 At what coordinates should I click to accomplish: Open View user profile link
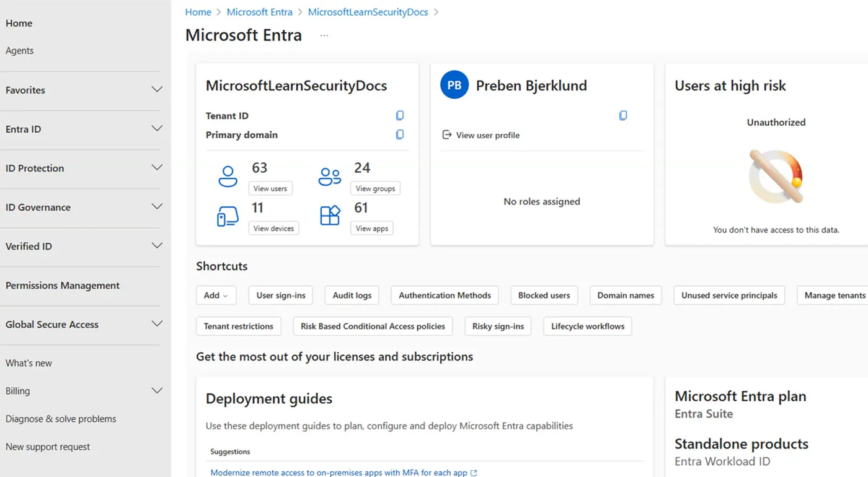pyautogui.click(x=481, y=135)
